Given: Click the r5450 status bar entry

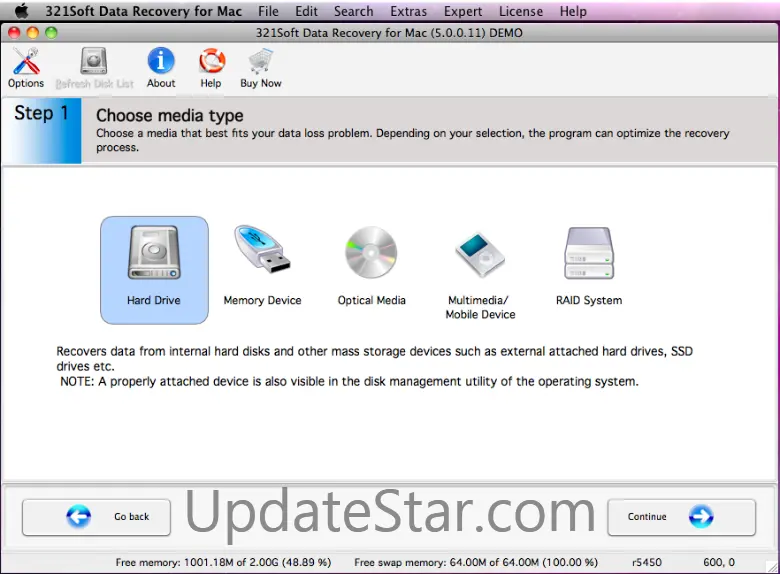Looking at the screenshot, I should click(647, 562).
